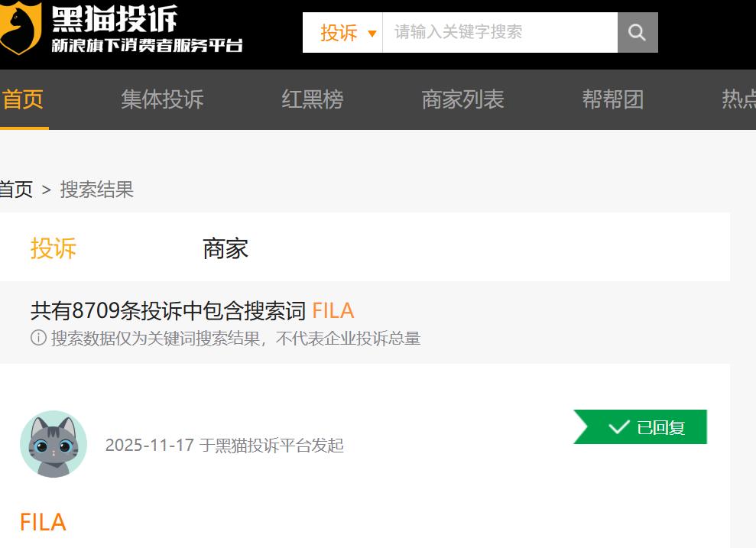The width and height of the screenshot is (756, 548).
Task: Open the FILA complaint link
Action: click(44, 521)
